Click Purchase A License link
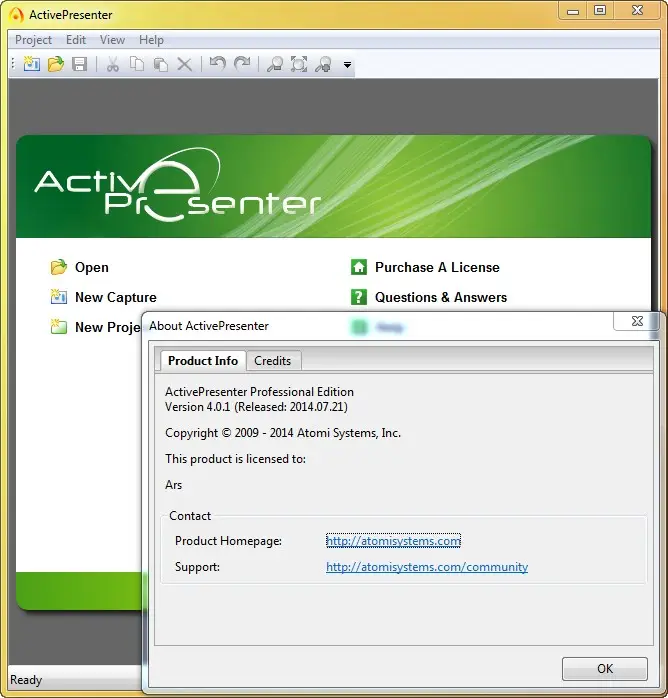The width and height of the screenshot is (668, 698). coord(437,268)
